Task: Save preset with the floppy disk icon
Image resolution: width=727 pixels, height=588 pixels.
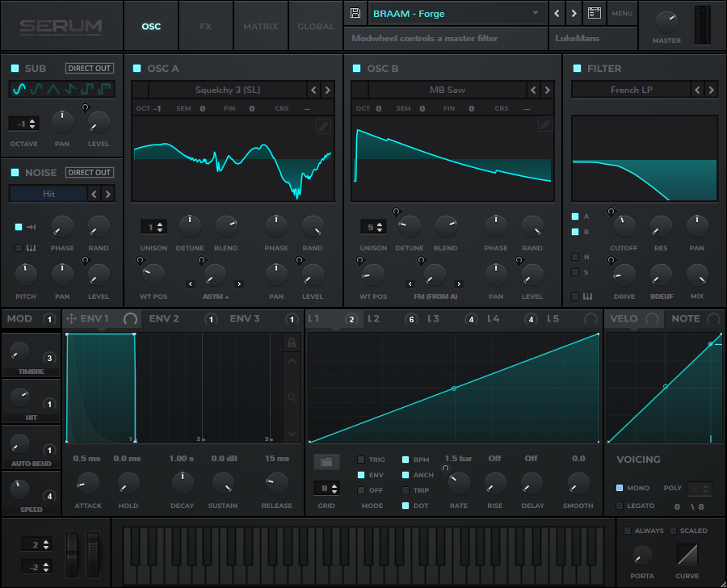Action: pos(355,13)
